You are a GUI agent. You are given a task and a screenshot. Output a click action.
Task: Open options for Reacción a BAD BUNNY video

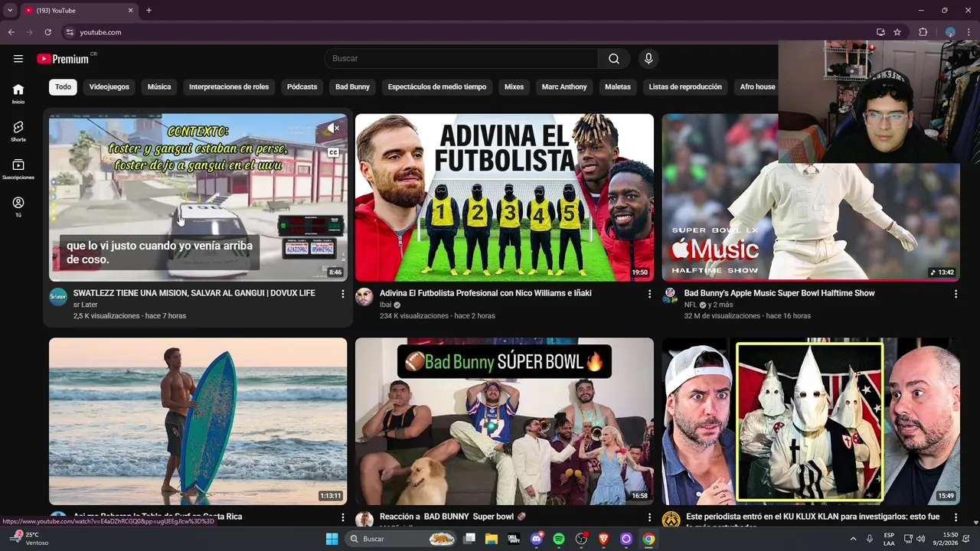point(649,517)
